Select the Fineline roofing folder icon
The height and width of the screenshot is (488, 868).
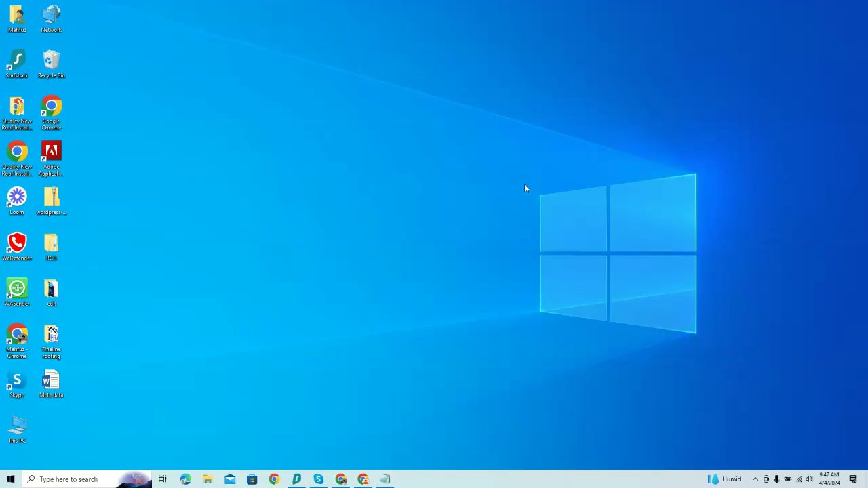(52, 341)
